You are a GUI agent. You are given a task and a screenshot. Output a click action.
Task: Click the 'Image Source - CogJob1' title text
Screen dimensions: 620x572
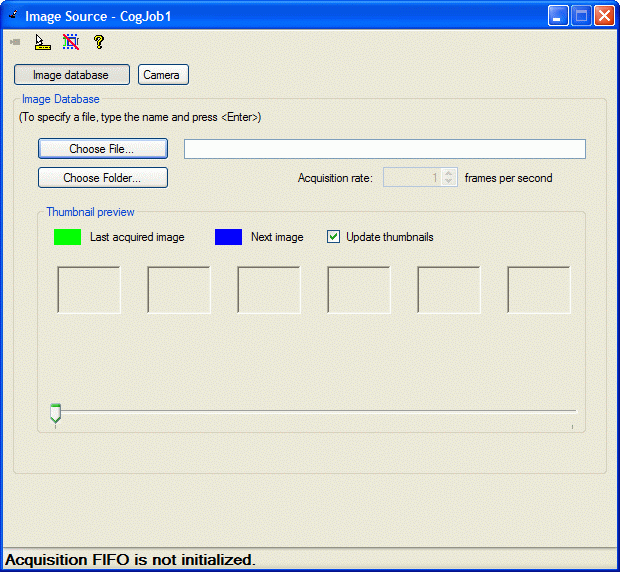[x=98, y=16]
